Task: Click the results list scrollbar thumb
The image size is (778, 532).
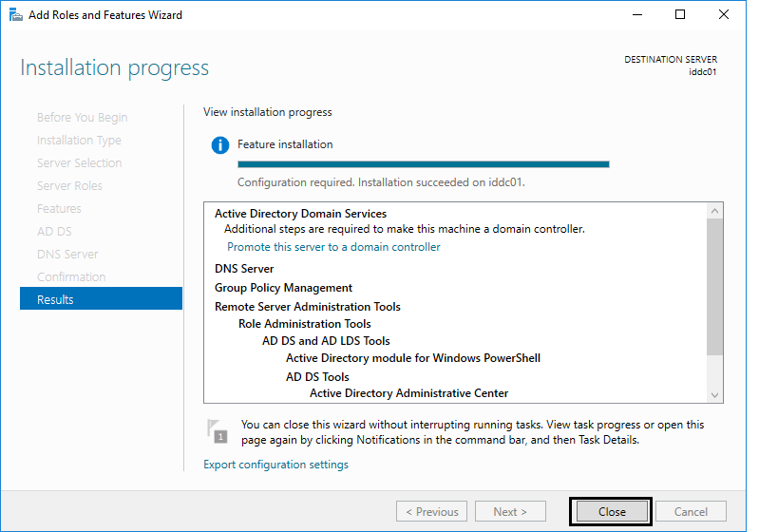Action: tap(714, 287)
